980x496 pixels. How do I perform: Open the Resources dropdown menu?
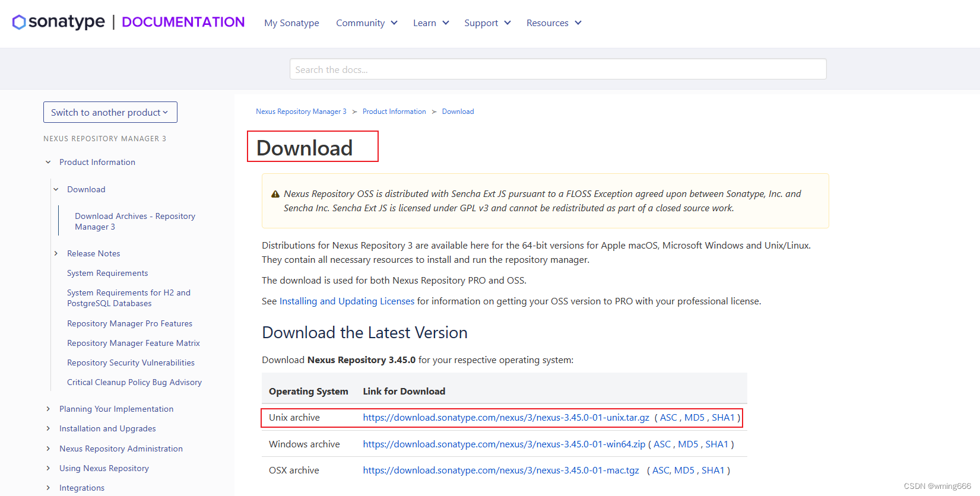click(x=554, y=23)
